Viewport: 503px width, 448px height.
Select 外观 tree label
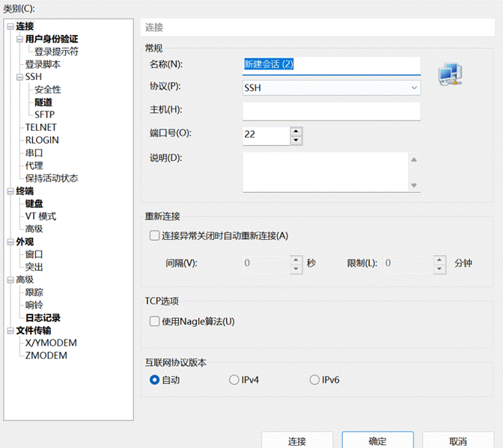[x=25, y=242]
